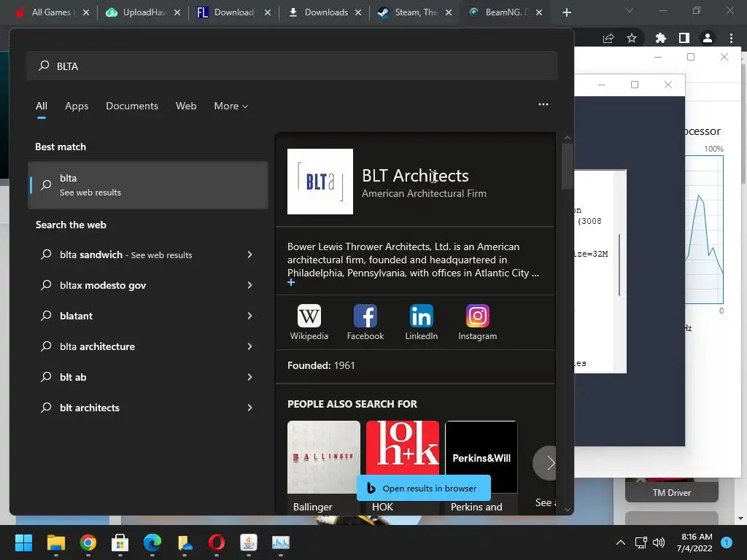Screen dimensions: 747x560
Task: Switch to the Web search tab
Action: [186, 106]
